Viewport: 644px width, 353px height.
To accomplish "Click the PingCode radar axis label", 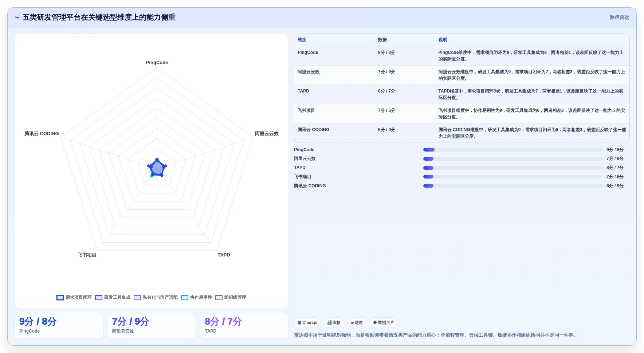I will point(157,63).
